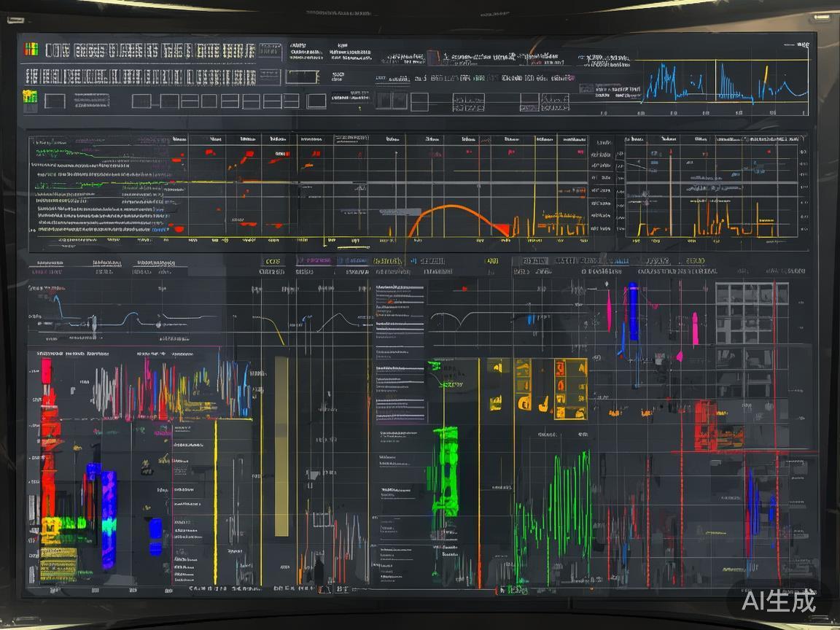Click the green-yellow grid icon in the top panel
Image resolution: width=840 pixels, height=630 pixels.
coord(30,96)
